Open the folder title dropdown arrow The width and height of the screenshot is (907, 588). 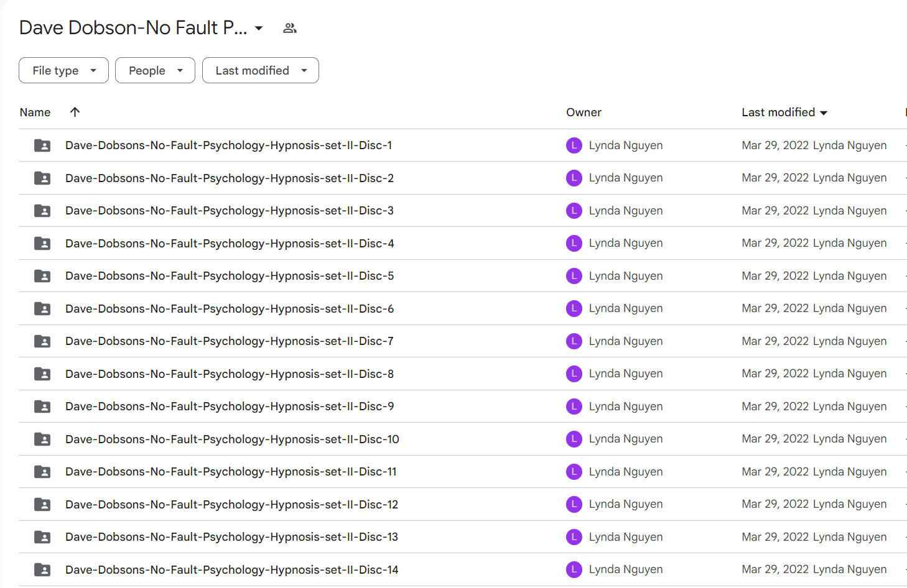[259, 28]
